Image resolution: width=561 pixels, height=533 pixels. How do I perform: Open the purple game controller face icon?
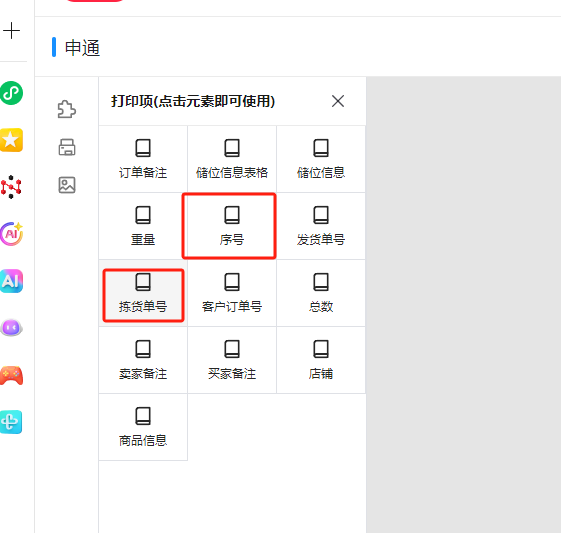tap(11, 328)
